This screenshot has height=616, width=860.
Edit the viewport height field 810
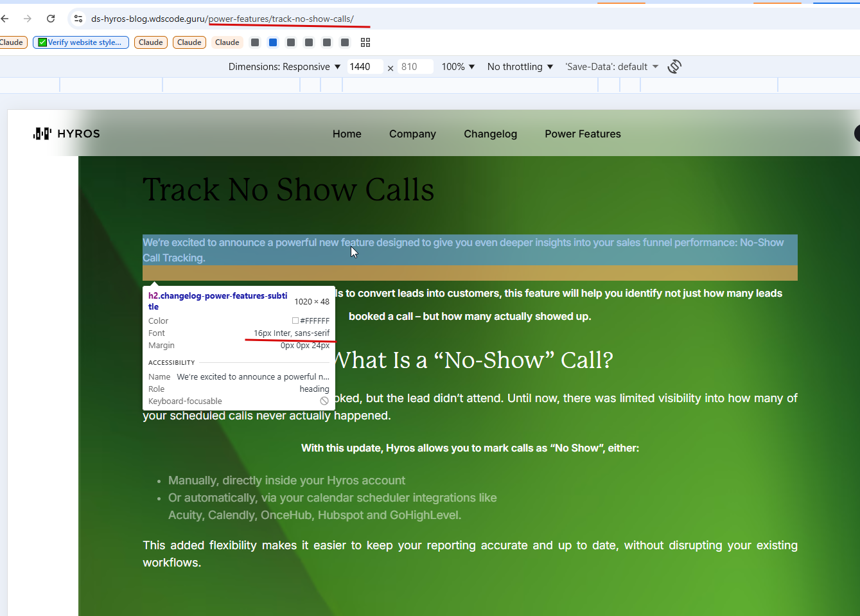(415, 67)
